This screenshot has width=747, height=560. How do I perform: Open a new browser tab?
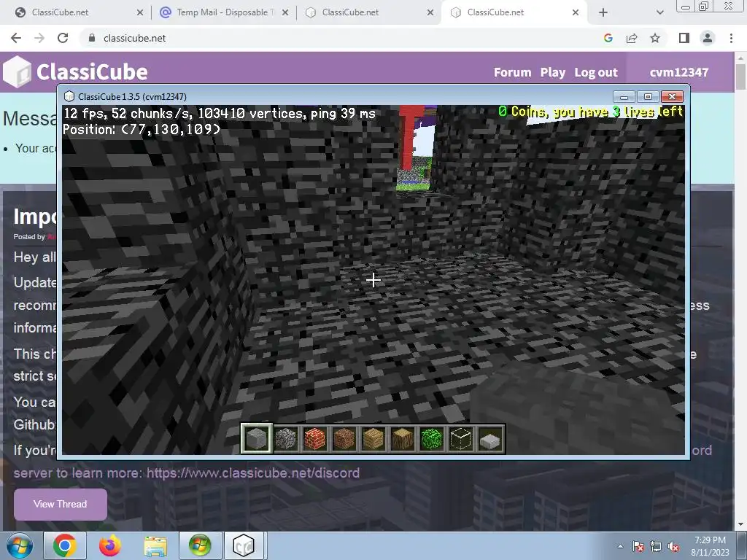click(603, 12)
